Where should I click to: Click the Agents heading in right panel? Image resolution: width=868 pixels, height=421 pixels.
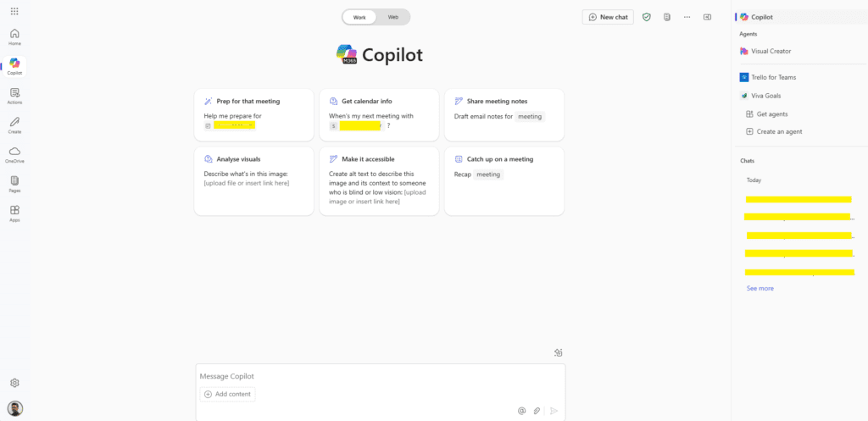coord(748,34)
